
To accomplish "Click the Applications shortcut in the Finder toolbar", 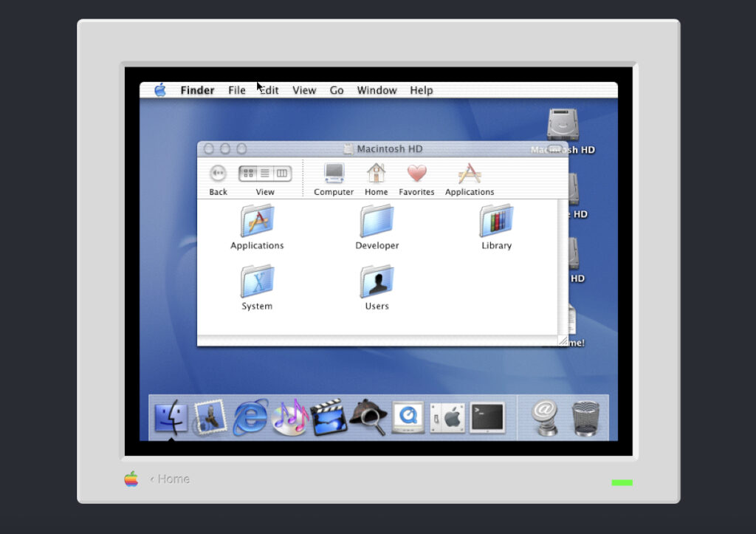I will (x=470, y=174).
